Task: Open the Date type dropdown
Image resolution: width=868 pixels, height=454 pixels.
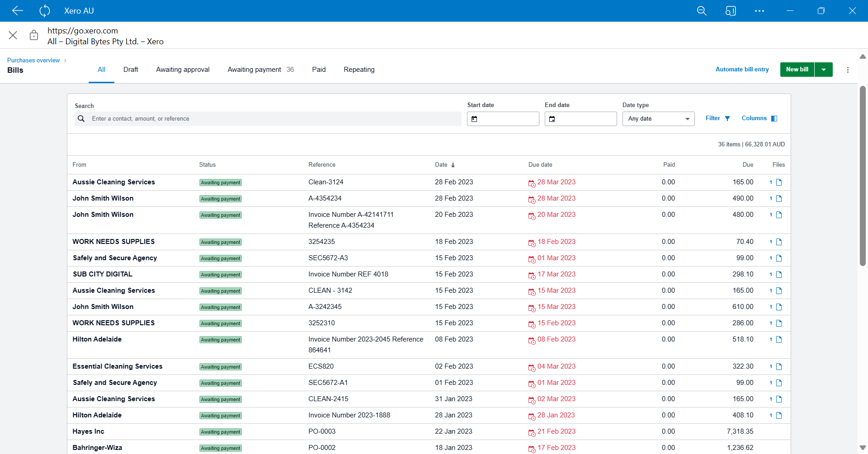Action: [658, 119]
